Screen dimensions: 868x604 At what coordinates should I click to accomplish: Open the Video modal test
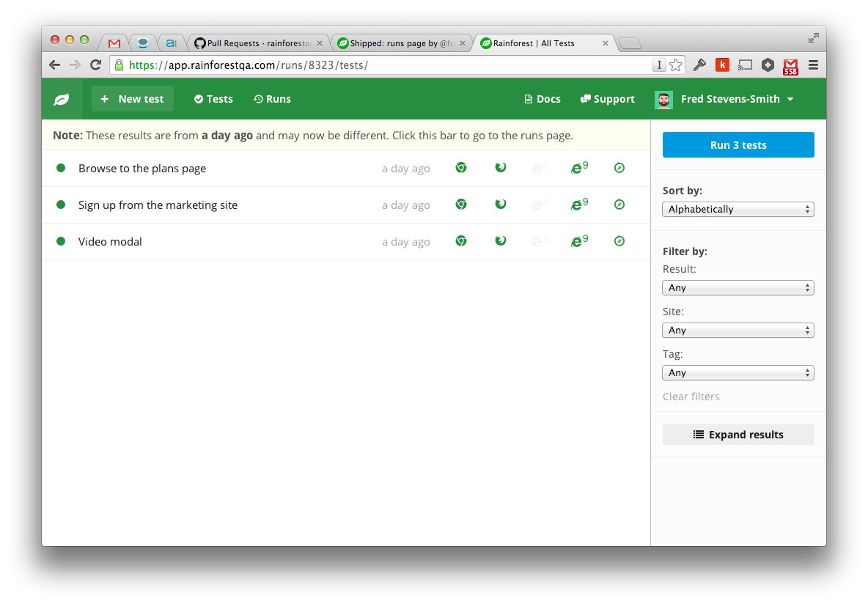click(x=110, y=241)
